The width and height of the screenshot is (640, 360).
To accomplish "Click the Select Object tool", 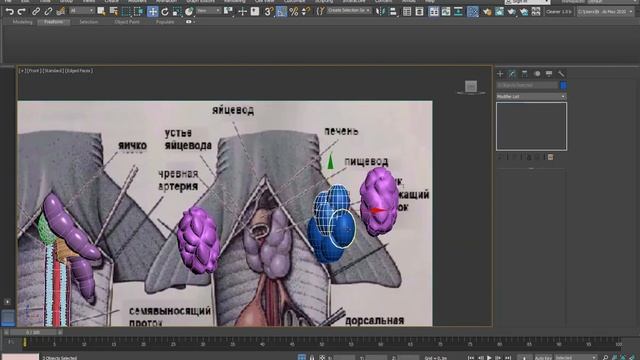I will tap(101, 11).
